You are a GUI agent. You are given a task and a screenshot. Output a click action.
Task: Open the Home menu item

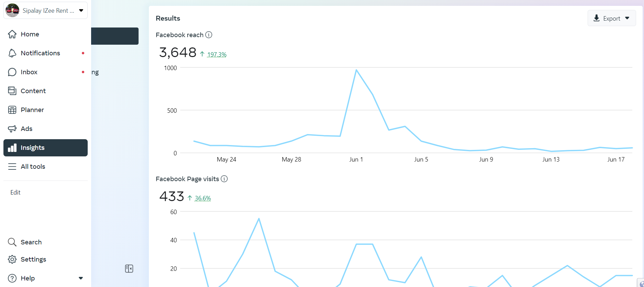[45, 34]
